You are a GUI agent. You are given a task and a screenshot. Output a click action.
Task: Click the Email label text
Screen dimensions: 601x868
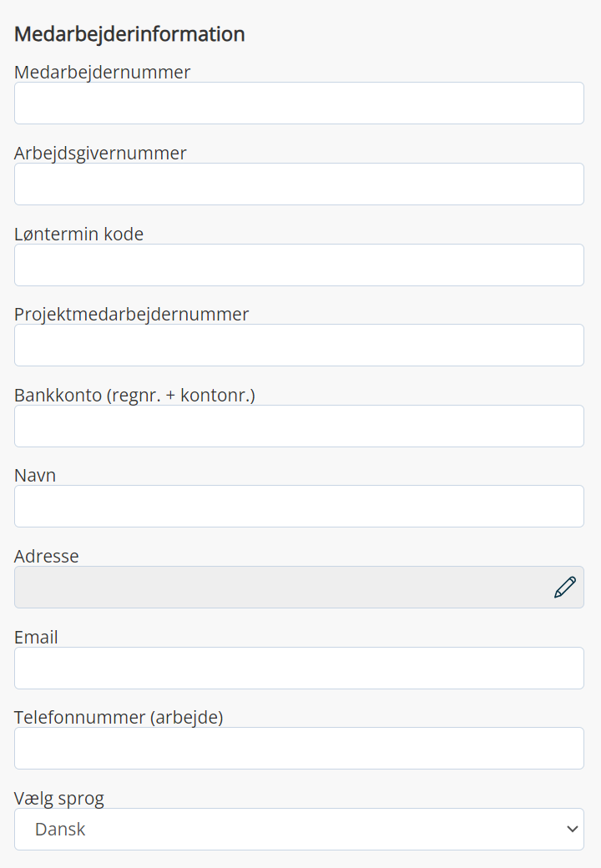[x=36, y=637]
